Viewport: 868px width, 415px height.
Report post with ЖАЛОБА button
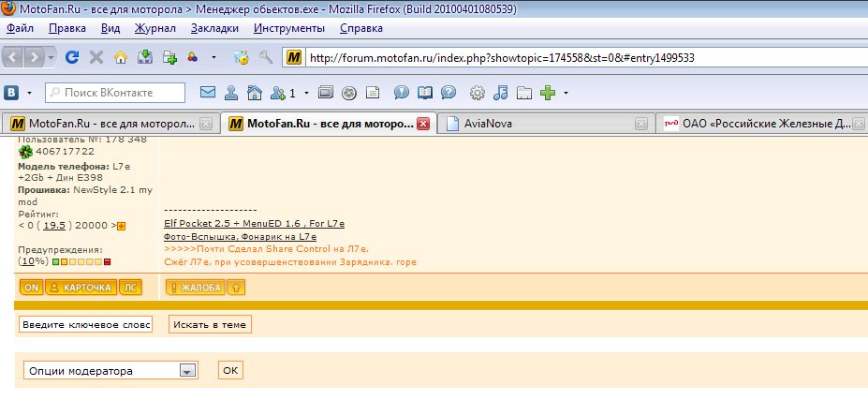tap(196, 289)
